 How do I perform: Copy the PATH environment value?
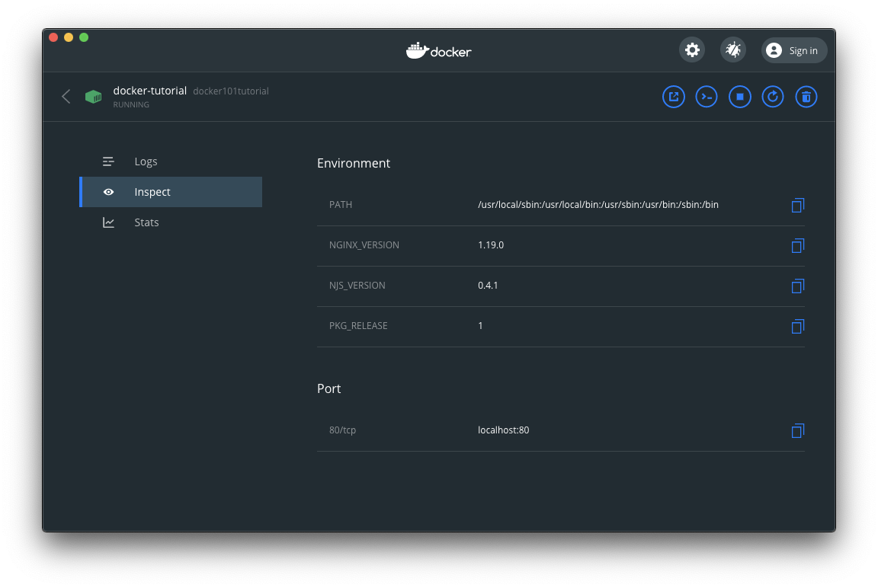tap(797, 205)
